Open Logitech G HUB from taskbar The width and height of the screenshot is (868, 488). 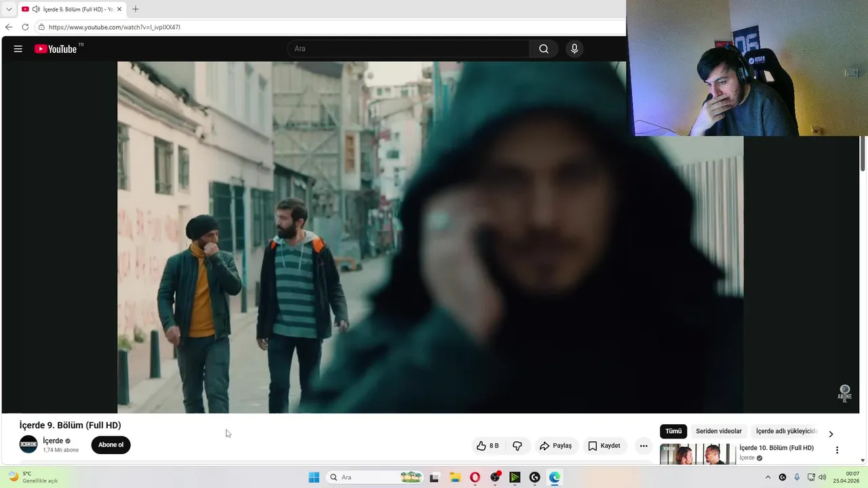click(534, 477)
